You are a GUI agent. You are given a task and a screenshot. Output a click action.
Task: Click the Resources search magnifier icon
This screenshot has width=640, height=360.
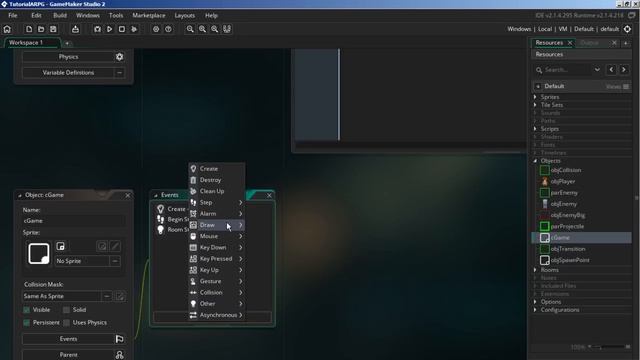(539, 70)
